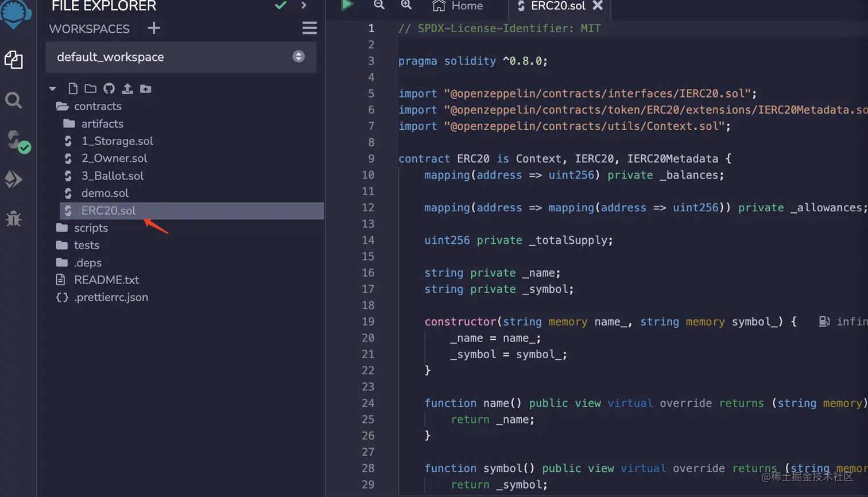Screen dimensions: 868x497
Task: Open the Debugger bug icon
Action: [13, 218]
